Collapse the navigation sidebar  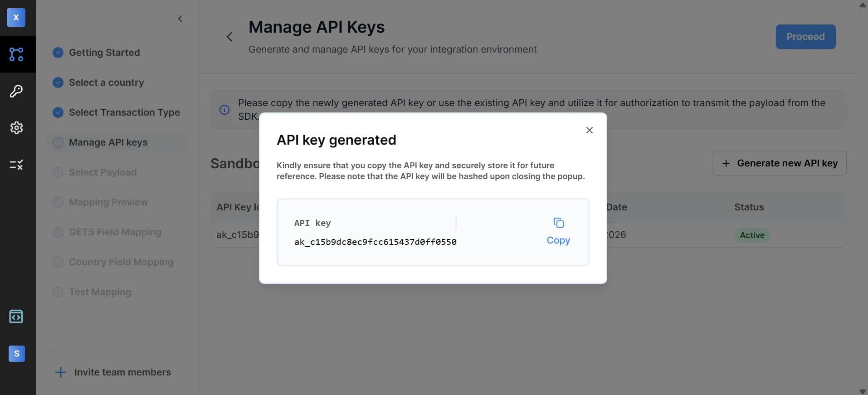point(180,19)
